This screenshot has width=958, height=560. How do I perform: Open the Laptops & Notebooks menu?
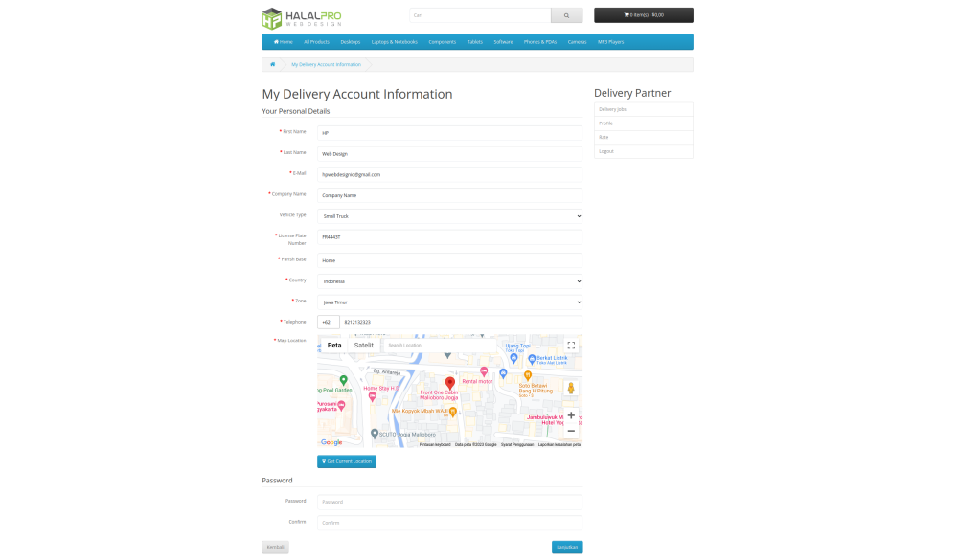coord(394,42)
